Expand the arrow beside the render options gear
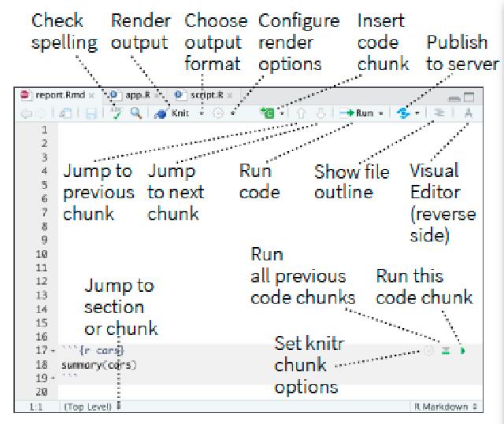 pos(233,113)
